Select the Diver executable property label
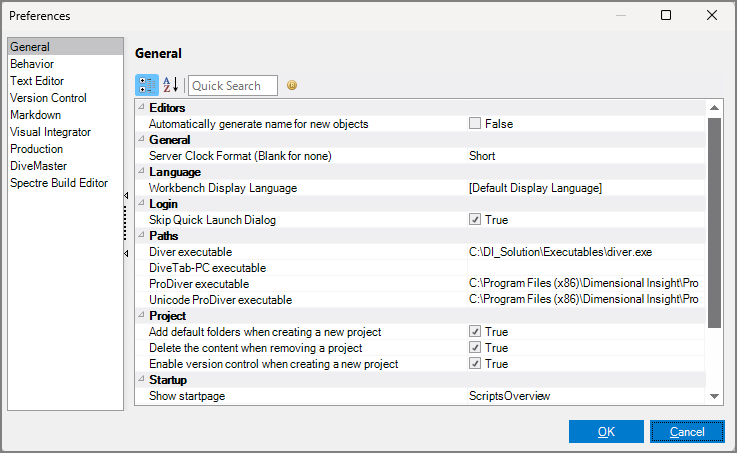This screenshot has height=453, width=737. (190, 252)
